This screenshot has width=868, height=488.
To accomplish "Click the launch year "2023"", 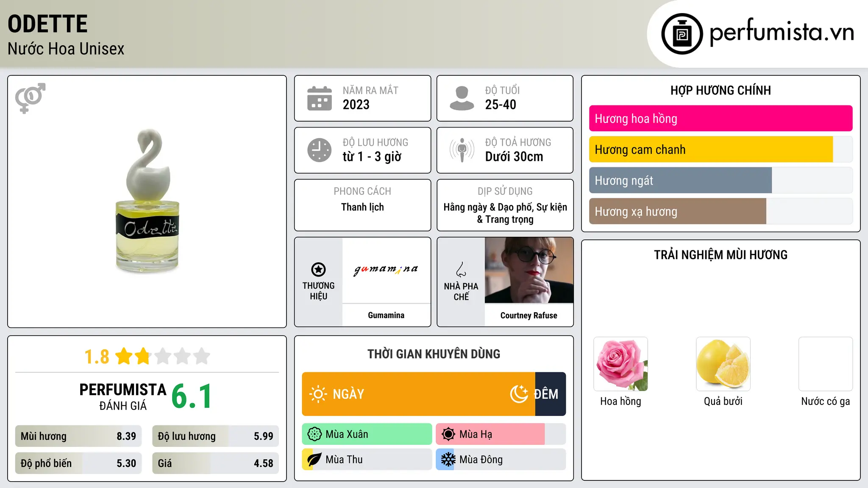I will [356, 105].
